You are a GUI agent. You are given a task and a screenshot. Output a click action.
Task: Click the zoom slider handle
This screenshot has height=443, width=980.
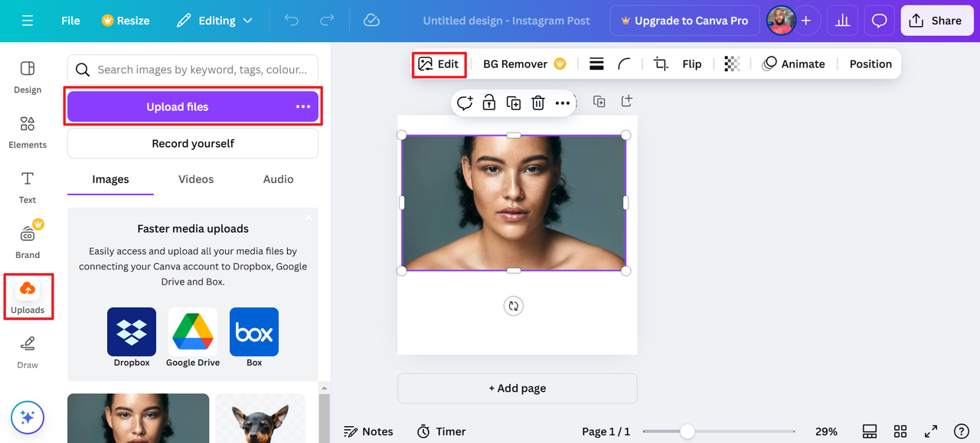tap(688, 432)
